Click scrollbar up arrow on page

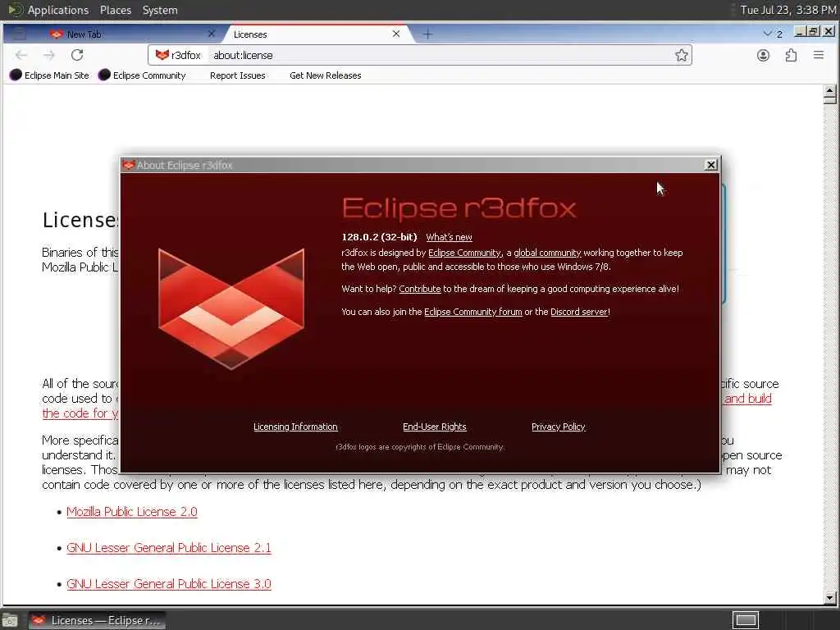(830, 90)
